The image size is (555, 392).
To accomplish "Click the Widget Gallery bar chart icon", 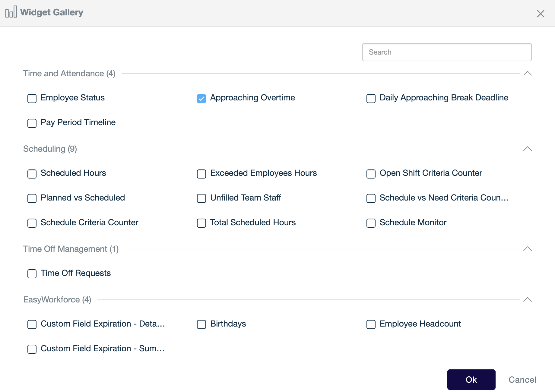I will [11, 12].
